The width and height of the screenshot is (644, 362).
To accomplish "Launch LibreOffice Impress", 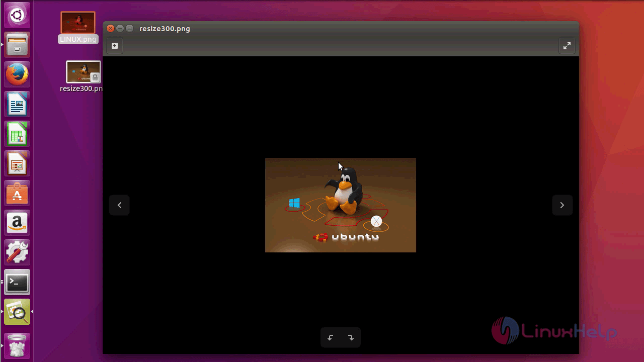I will (17, 163).
